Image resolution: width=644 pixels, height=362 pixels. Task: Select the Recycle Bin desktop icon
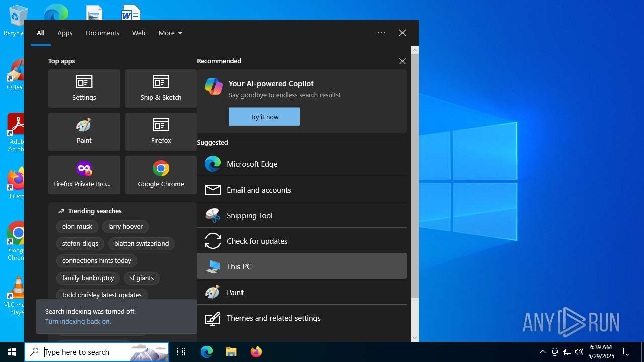tap(15, 21)
